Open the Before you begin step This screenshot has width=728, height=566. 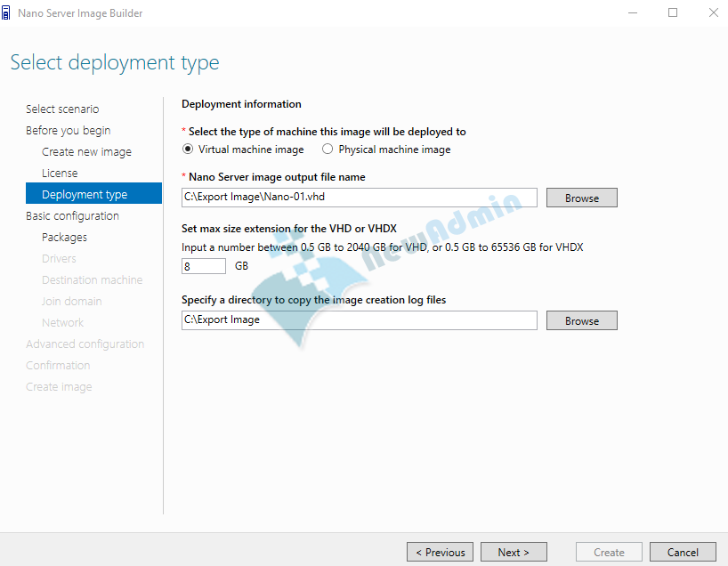(x=68, y=131)
